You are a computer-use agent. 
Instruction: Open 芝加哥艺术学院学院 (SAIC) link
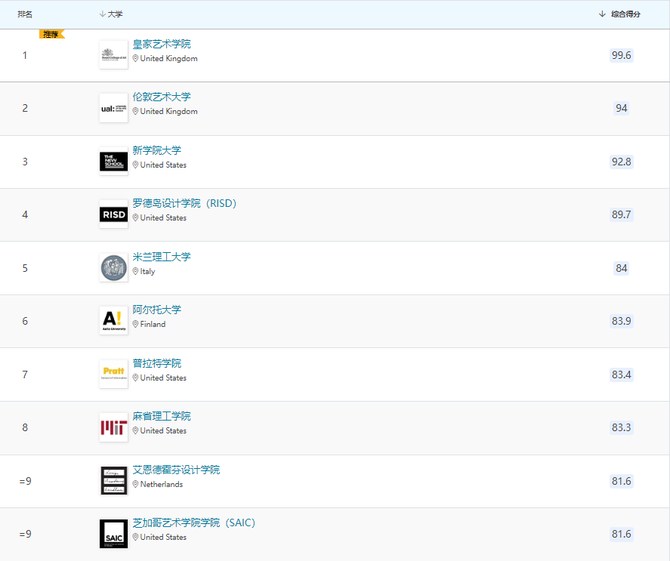194,523
